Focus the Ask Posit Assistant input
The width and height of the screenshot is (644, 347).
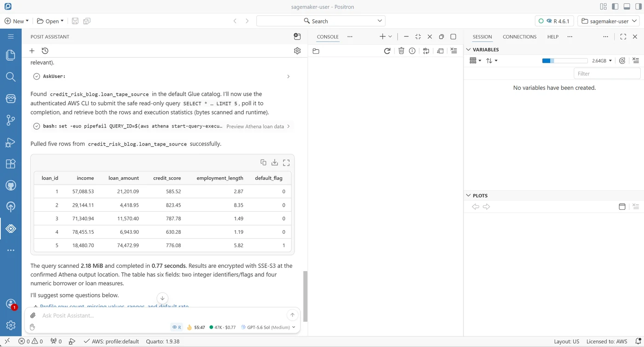click(x=161, y=315)
